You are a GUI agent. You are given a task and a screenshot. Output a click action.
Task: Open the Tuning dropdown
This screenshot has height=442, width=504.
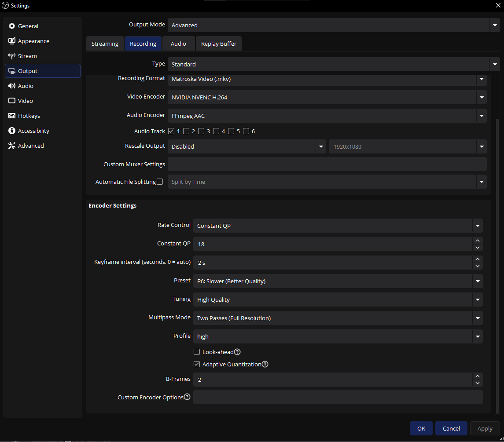[338, 300]
